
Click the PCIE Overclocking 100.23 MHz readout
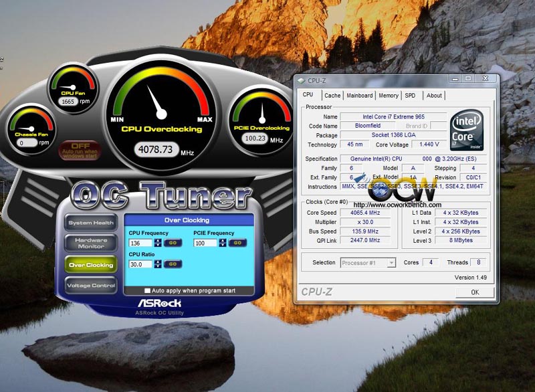[255, 138]
